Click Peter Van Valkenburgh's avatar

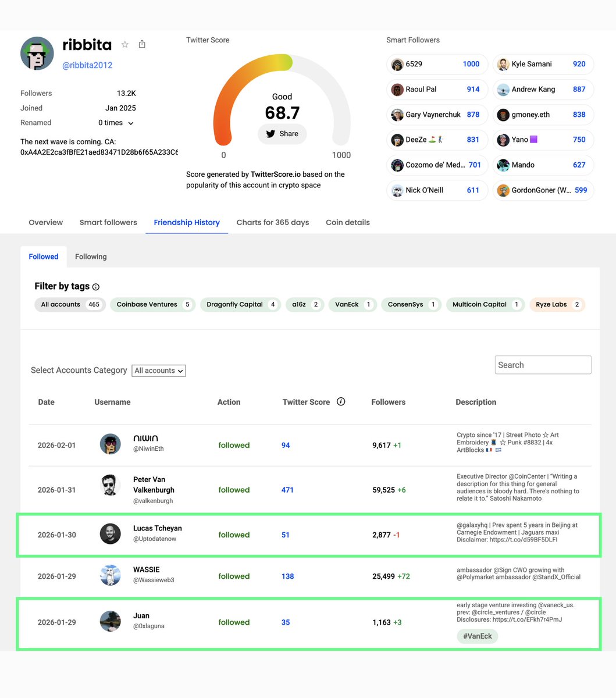coord(111,485)
